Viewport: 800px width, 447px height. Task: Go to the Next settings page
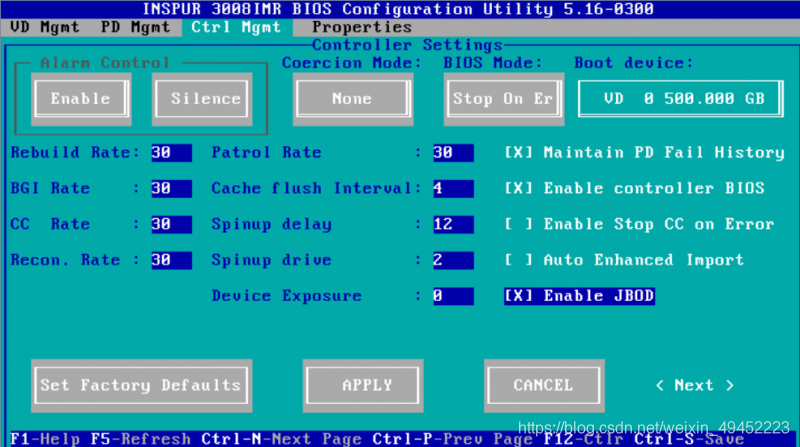click(x=694, y=385)
